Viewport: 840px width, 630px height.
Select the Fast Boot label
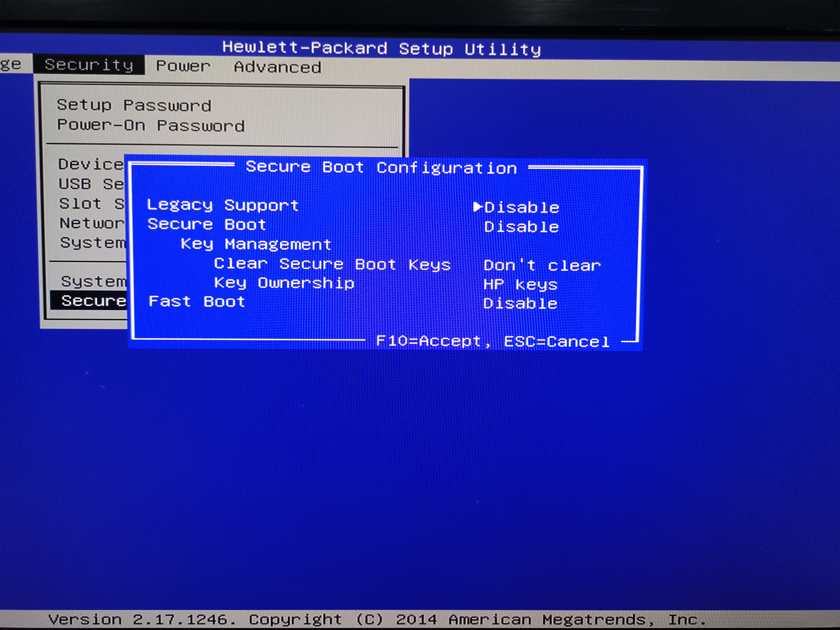[x=197, y=302]
